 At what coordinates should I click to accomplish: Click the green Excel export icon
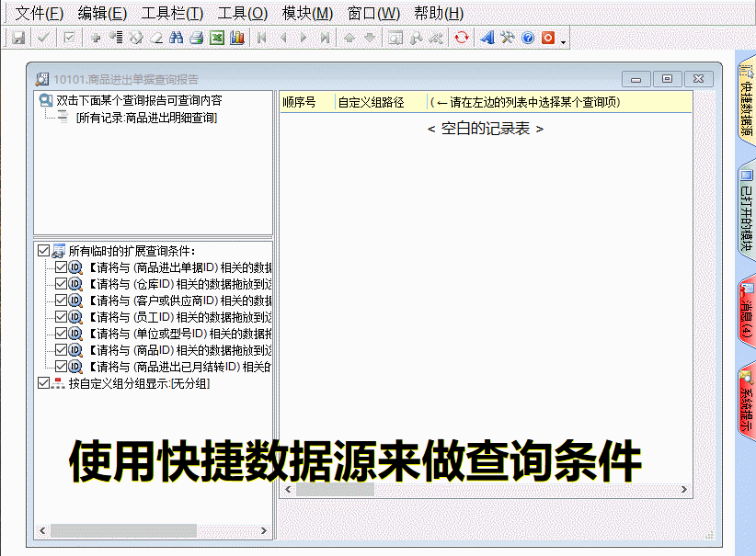pos(217,38)
